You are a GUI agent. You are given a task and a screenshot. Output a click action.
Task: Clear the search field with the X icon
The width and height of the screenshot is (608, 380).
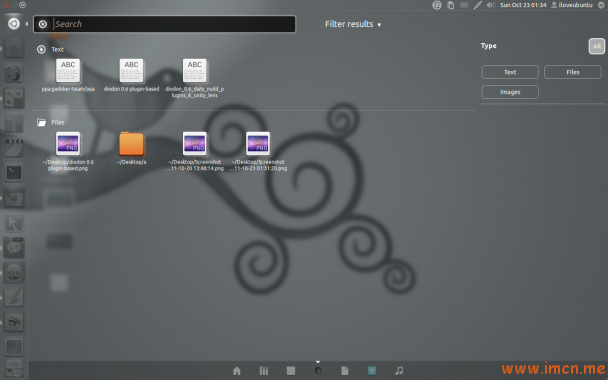pos(43,24)
